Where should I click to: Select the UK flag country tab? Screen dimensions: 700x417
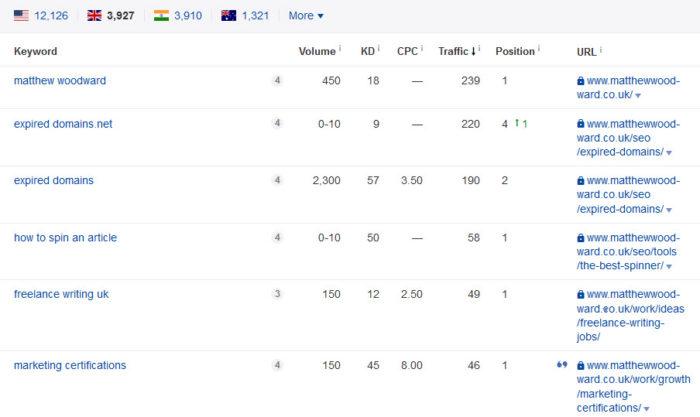pyautogui.click(x=94, y=16)
